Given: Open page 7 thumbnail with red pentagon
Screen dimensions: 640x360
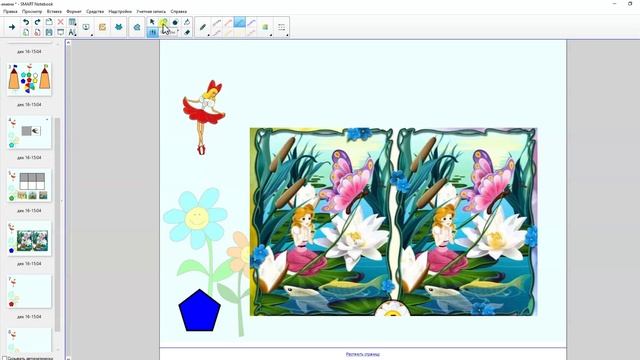Looking at the screenshot, I should click(x=29, y=291).
